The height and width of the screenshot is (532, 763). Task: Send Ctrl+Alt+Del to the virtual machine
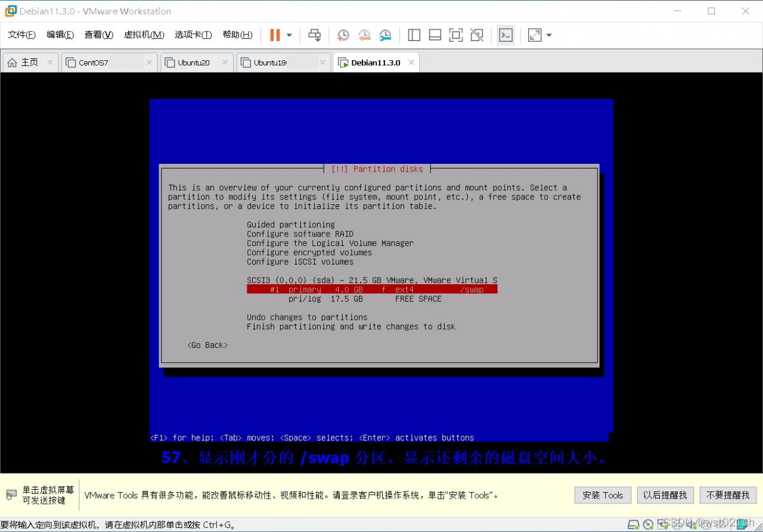click(314, 35)
